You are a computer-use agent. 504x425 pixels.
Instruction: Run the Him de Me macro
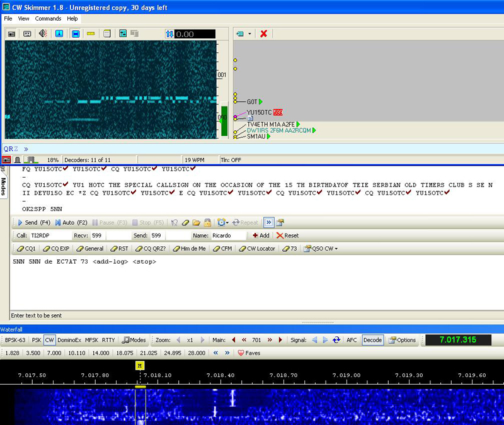coord(190,249)
